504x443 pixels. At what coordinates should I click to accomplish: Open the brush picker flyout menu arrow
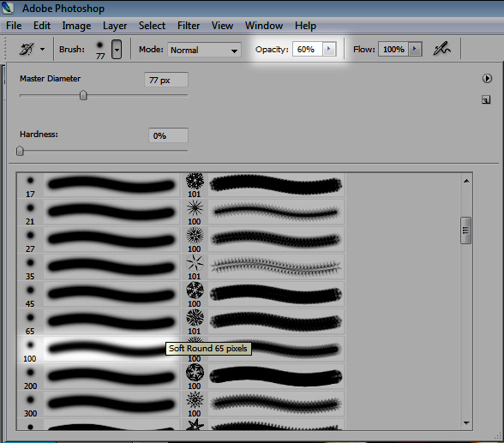487,78
